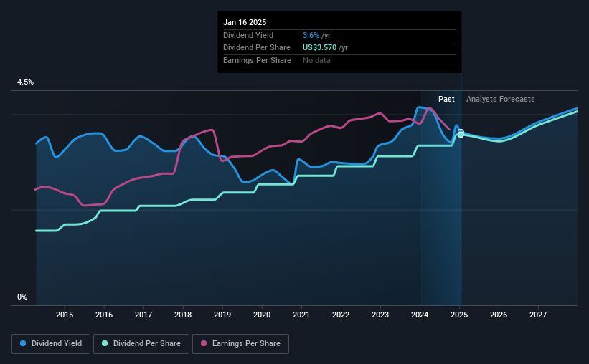Click the blue Dividend Yield legend dot
589x364 pixels.
[x=23, y=343]
